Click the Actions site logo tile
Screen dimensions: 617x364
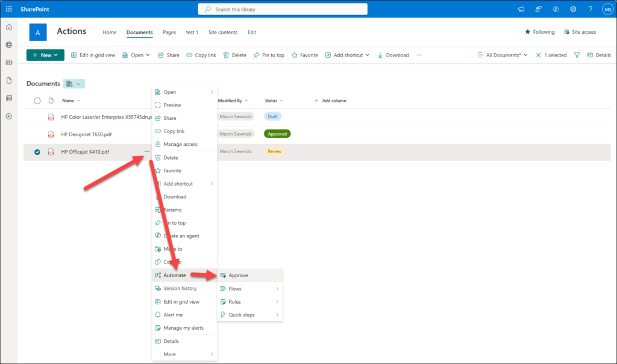[x=38, y=33]
